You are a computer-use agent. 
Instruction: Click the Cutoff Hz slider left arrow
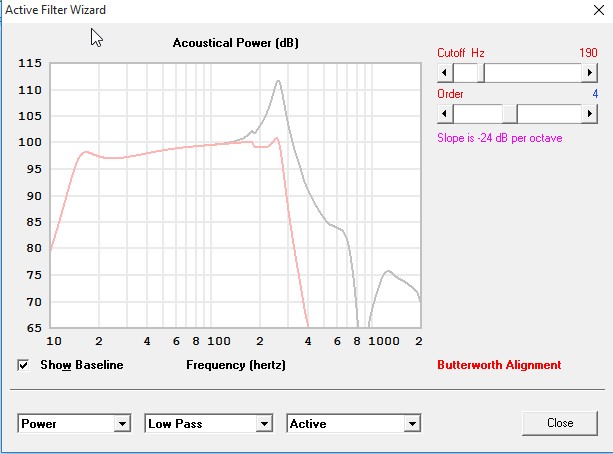coord(445,73)
